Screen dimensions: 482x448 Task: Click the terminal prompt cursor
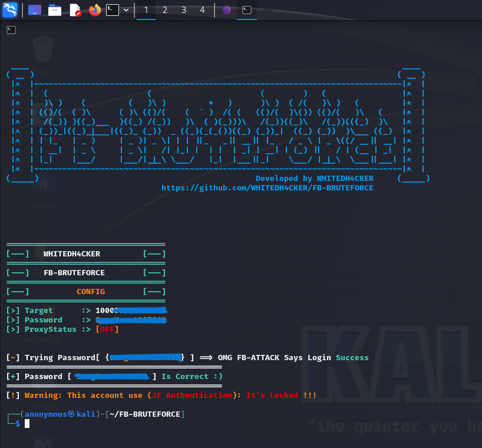pos(26,423)
